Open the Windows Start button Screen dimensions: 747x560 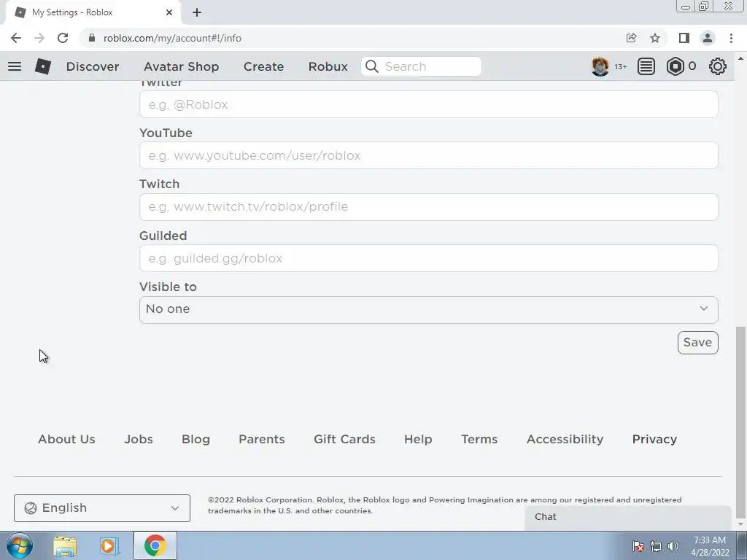19,545
